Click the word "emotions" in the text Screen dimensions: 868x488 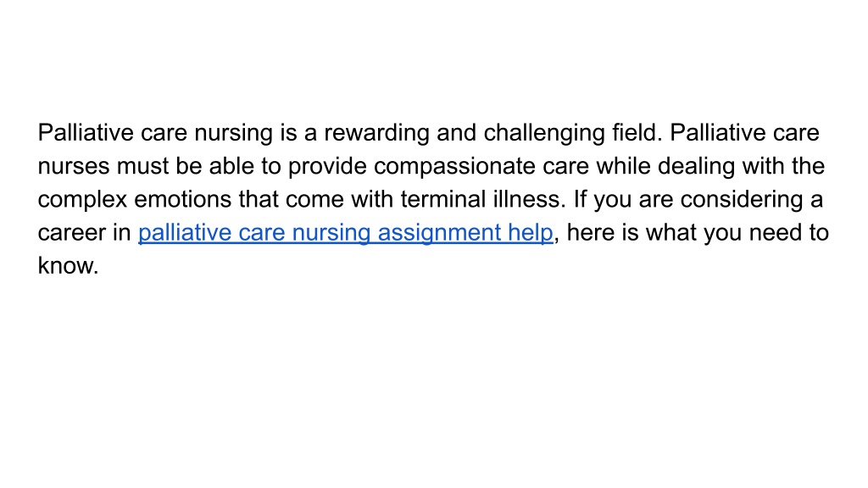coord(183,199)
